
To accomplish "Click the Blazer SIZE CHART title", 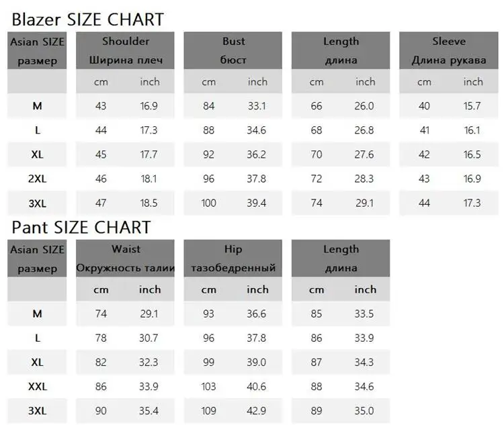I will (x=88, y=19).
